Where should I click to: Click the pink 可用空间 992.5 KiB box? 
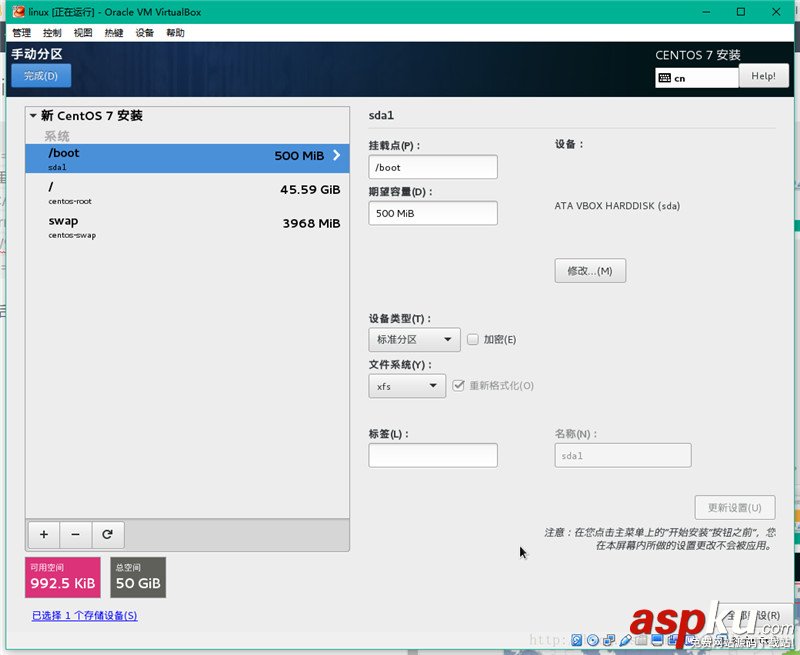tap(63, 577)
